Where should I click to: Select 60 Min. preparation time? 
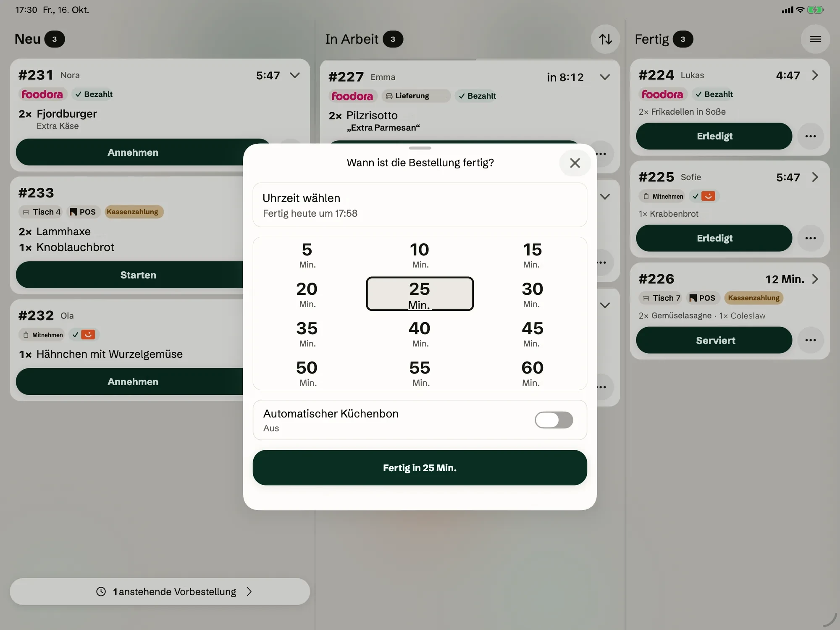pos(532,373)
